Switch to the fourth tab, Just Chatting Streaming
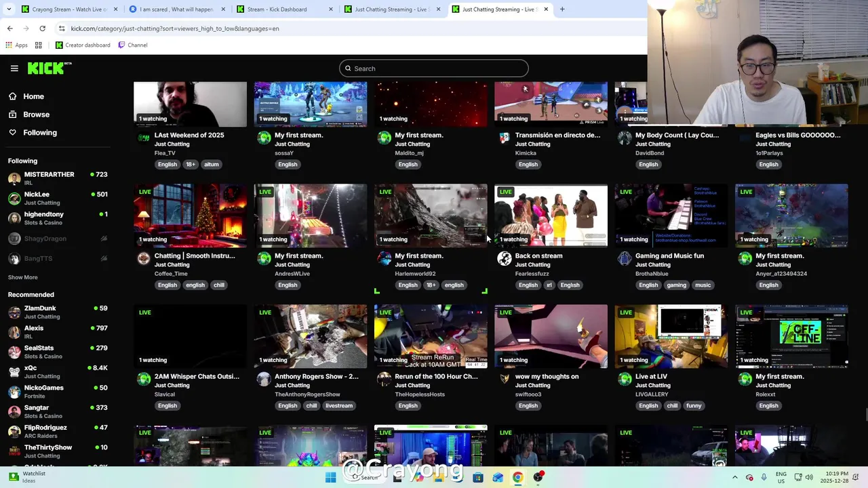 pos(392,9)
